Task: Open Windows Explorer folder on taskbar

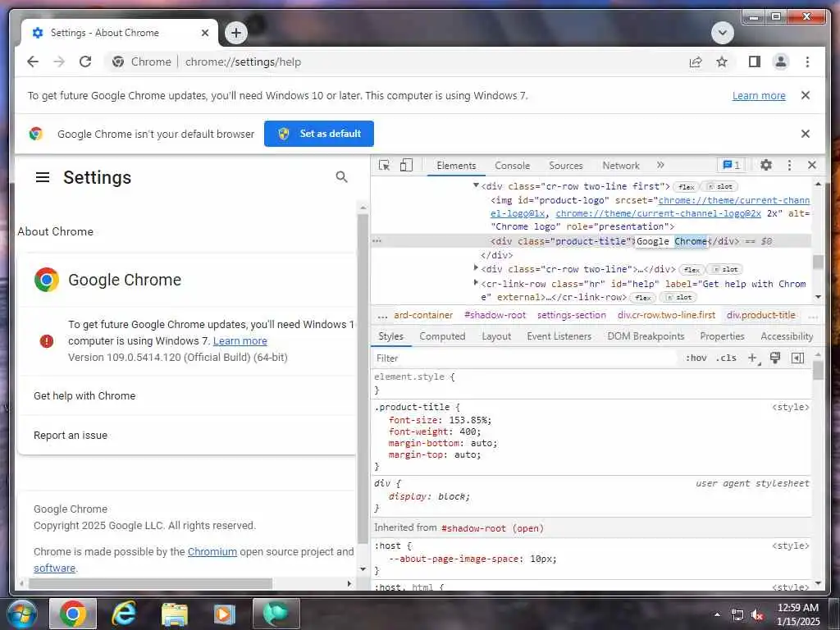Action: tap(174, 614)
